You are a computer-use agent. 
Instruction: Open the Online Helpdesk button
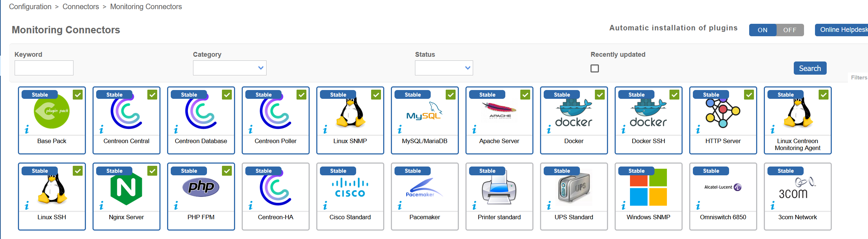[842, 30]
